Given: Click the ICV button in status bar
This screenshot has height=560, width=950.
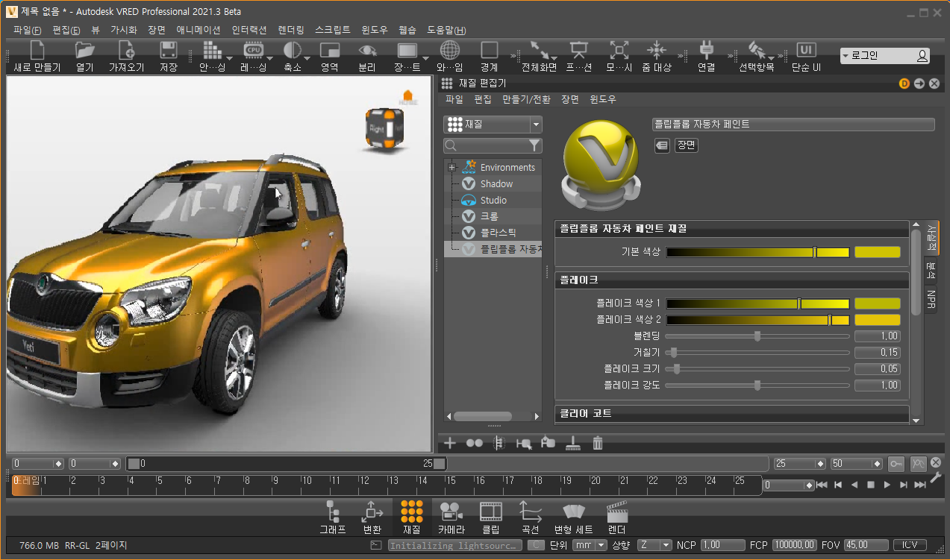Looking at the screenshot, I should pos(910,545).
